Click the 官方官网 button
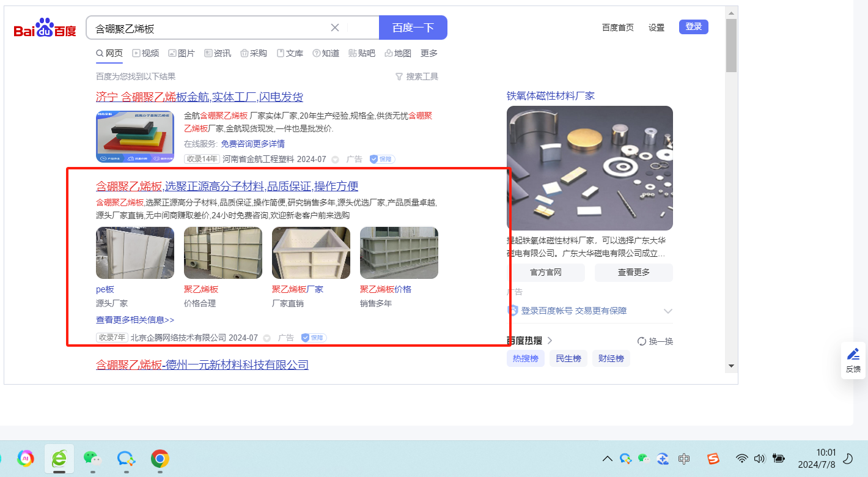The height and width of the screenshot is (477, 868). [x=546, y=273]
